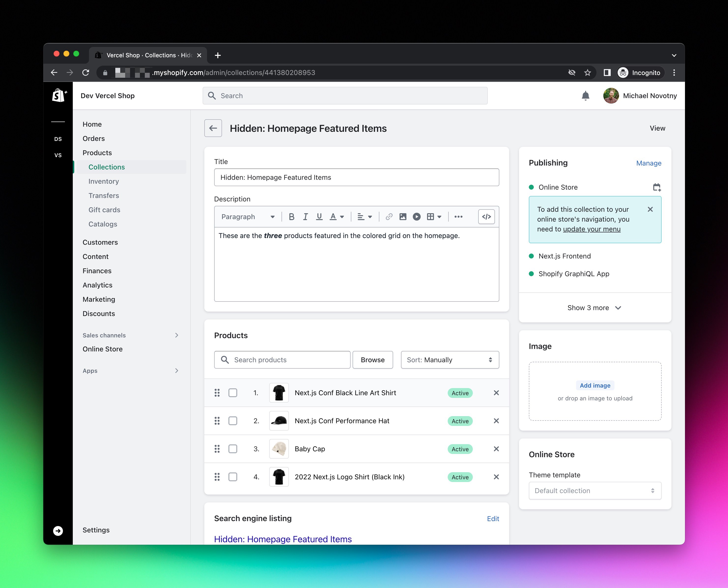Expand Show 3 more publishing channels

coord(595,308)
